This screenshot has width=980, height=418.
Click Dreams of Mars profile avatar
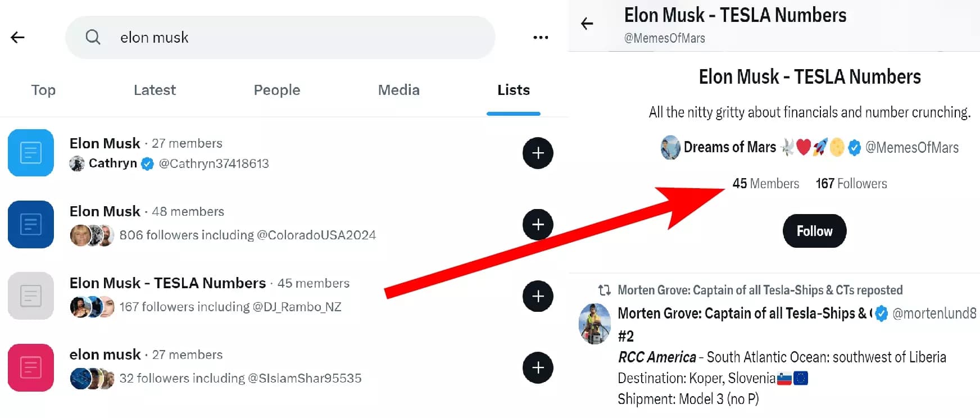[x=669, y=147]
